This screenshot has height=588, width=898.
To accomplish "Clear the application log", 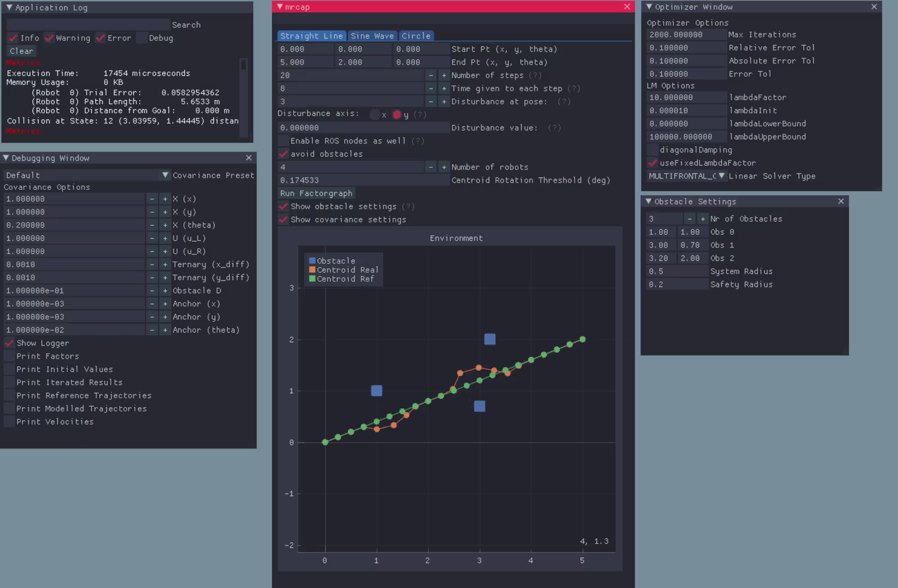I will click(x=22, y=51).
